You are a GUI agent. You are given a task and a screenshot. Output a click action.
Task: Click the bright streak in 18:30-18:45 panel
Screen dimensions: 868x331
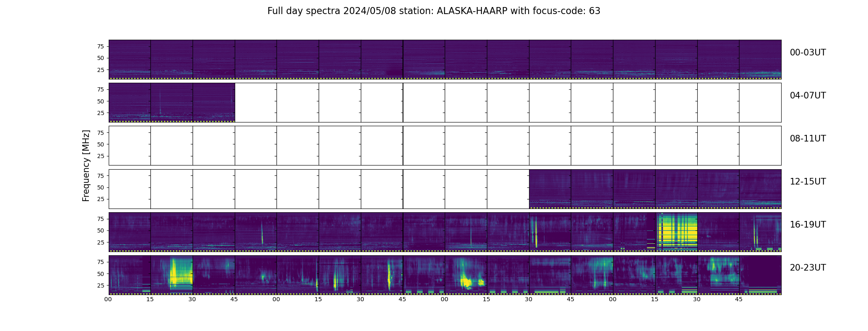536,233
